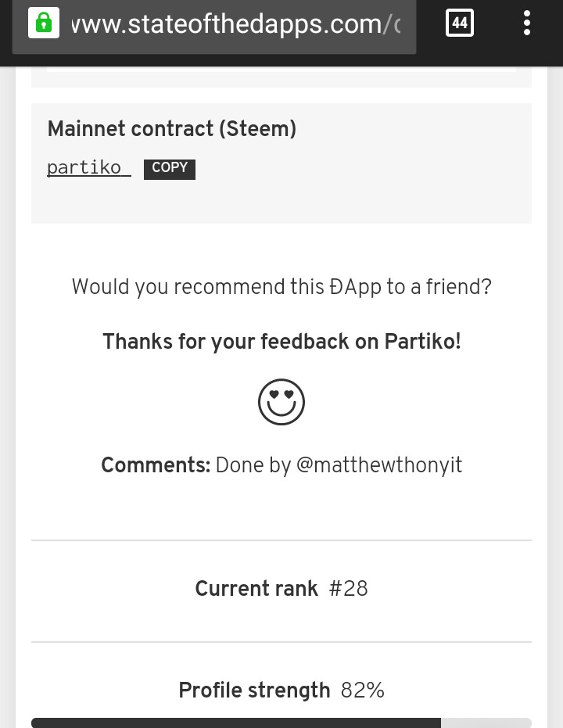Click the Profile strength progress bar
Viewport: 563px width, 728px height.
(x=281, y=723)
